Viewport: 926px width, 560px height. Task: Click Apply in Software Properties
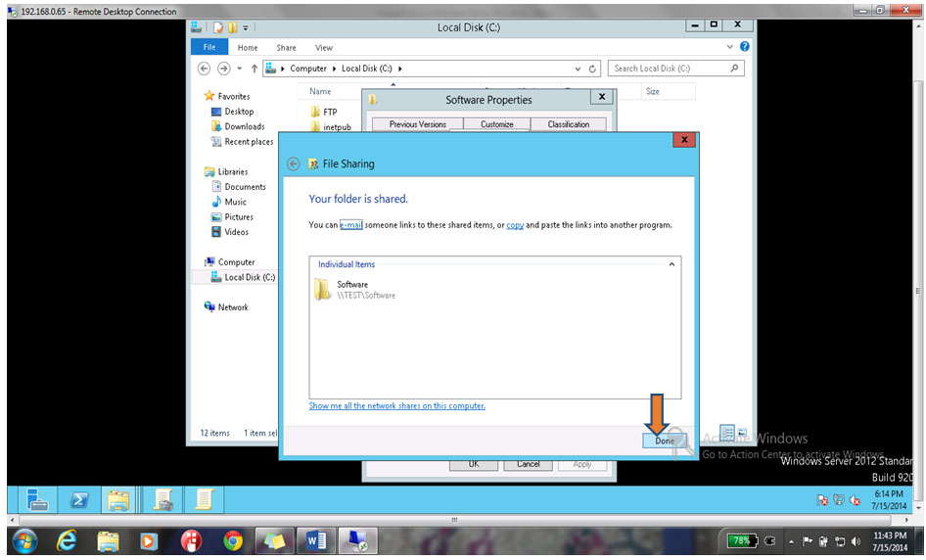[x=581, y=464]
